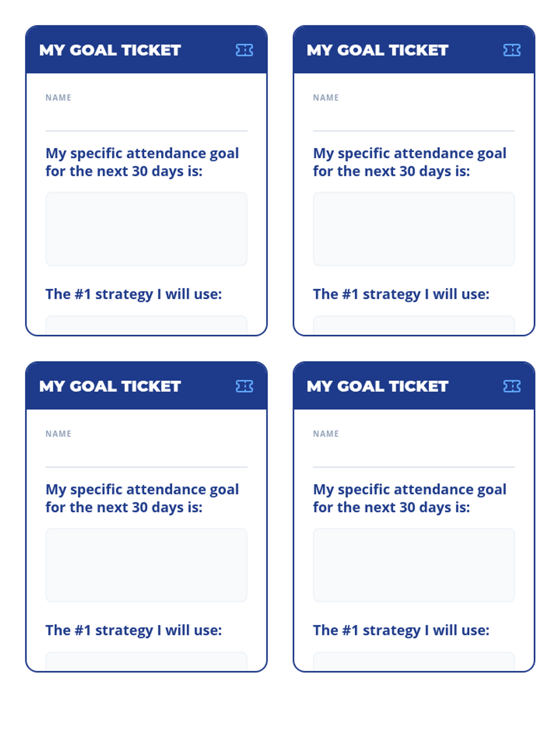
Task: Click the strategy answer box on top-left ticket
Action: [146, 325]
